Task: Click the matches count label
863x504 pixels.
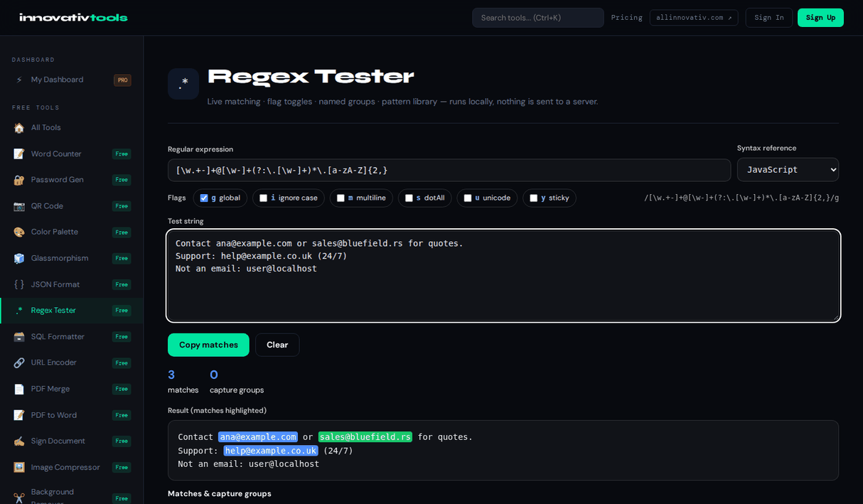Action: pyautogui.click(x=183, y=390)
